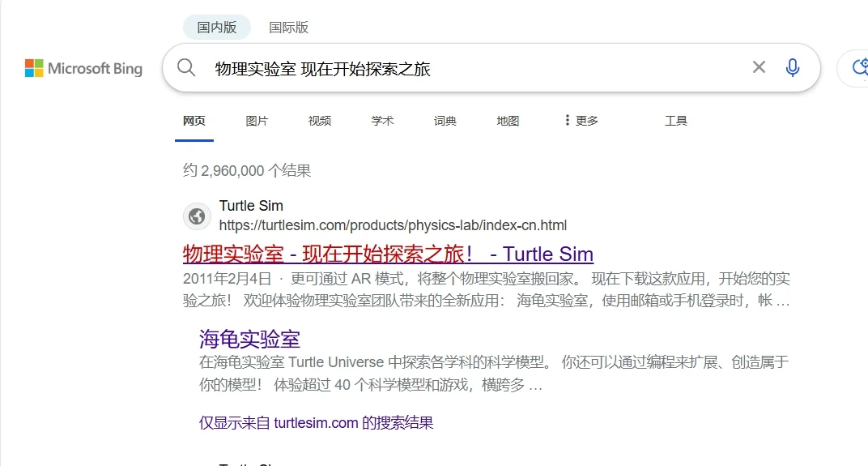
Task: Switch to the 国际版 toggle
Action: [x=288, y=28]
